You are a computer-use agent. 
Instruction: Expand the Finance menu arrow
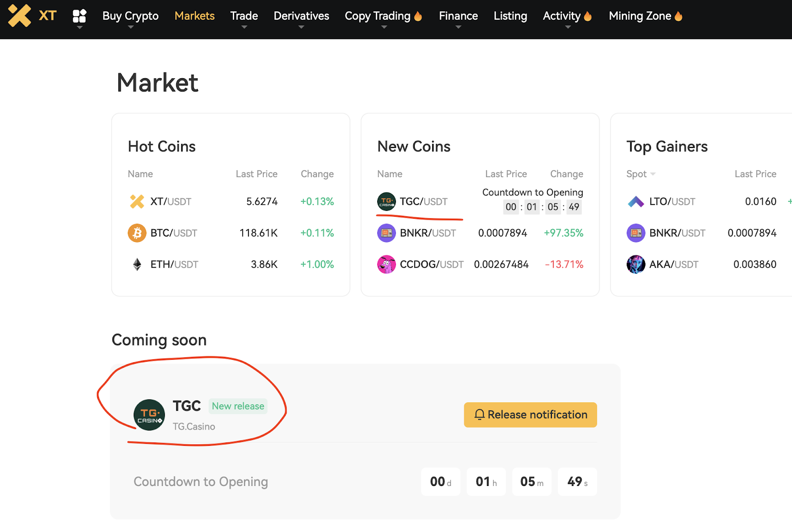coord(458,27)
